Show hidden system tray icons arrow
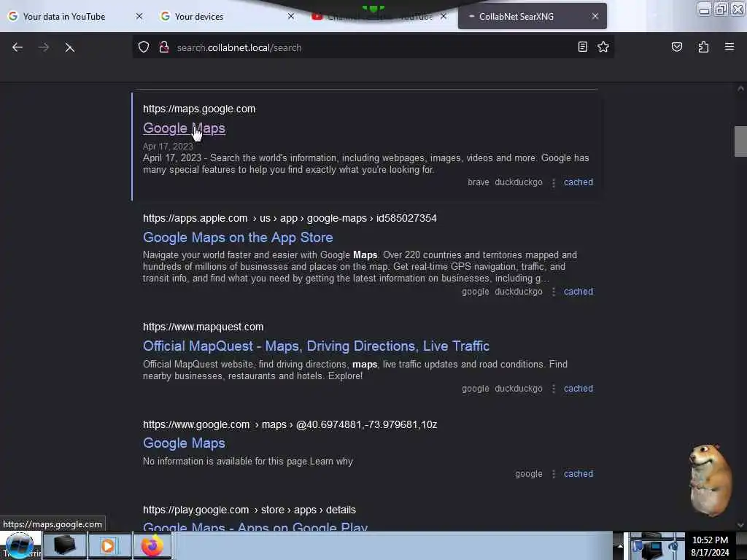Viewport: 747px width, 560px height. click(620, 545)
